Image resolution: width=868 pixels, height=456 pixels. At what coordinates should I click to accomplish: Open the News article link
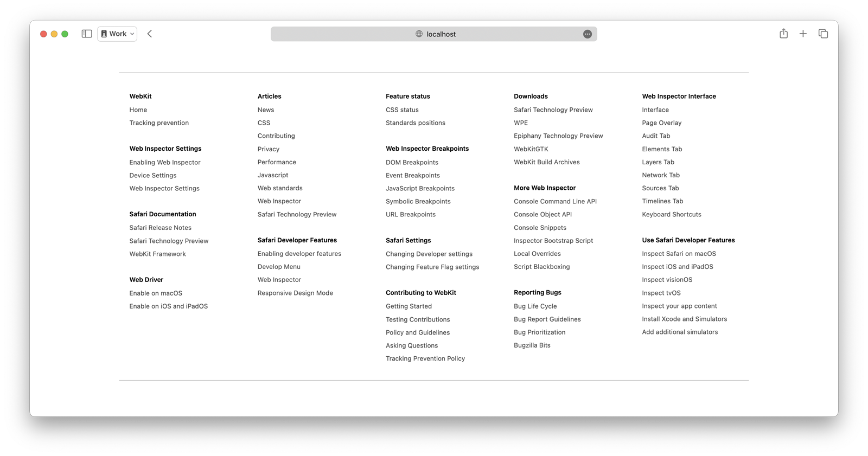[266, 110]
